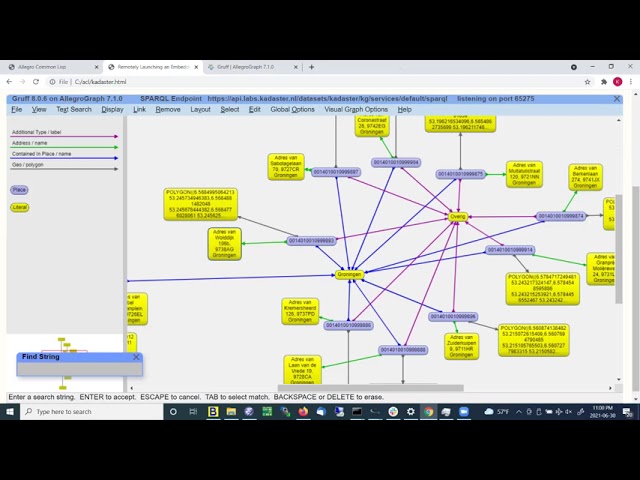Open the Chrome profile avatar K

point(618,82)
